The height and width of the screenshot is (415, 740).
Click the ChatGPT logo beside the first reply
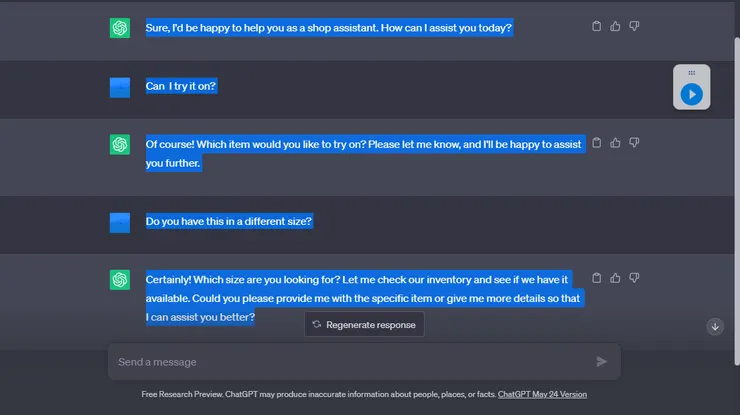(x=120, y=28)
